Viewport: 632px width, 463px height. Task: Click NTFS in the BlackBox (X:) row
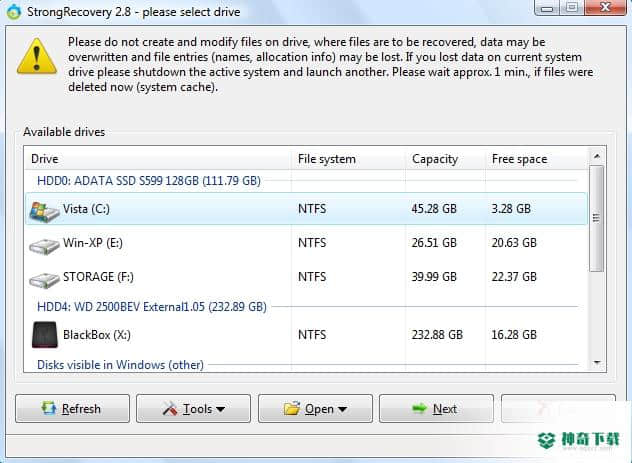point(312,334)
